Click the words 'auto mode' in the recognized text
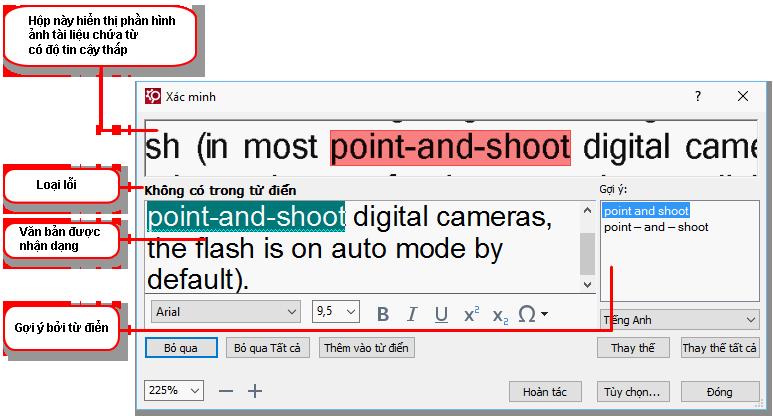Image resolution: width=773 pixels, height=416 pixels. coord(398,248)
